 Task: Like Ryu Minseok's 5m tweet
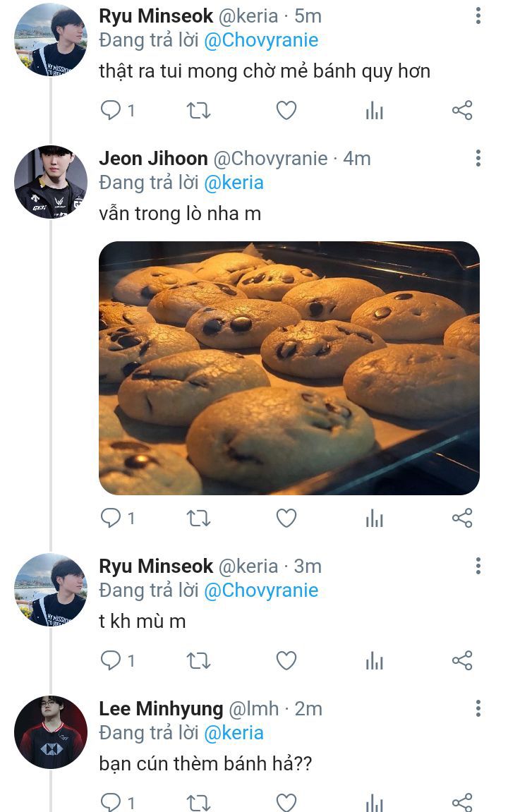pos(286,111)
